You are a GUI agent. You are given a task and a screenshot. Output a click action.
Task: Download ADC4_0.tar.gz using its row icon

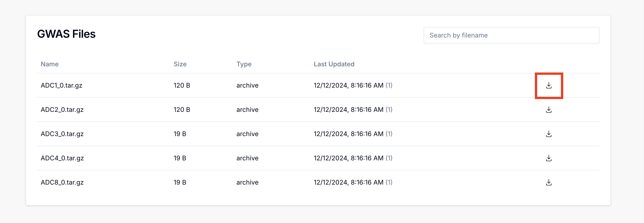pos(549,158)
